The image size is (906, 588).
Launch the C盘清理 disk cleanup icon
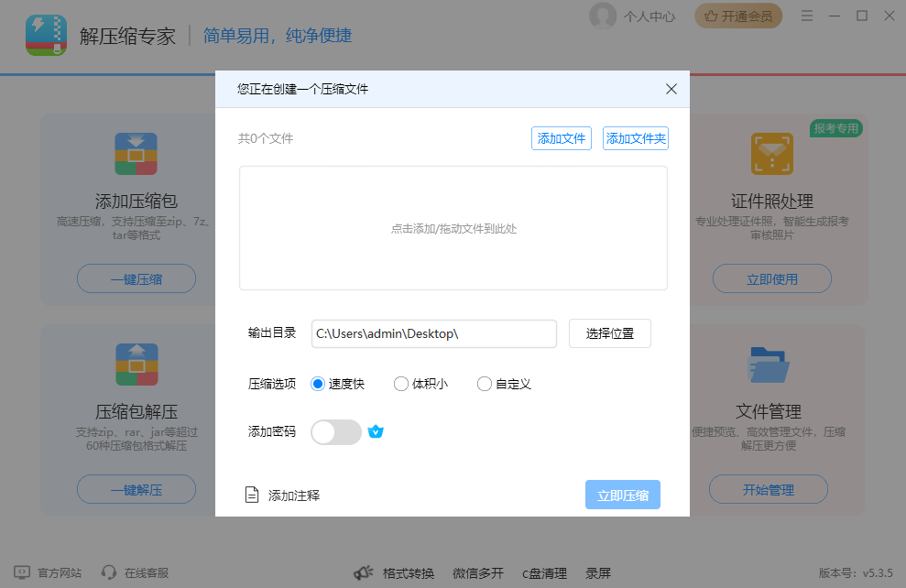(544, 573)
